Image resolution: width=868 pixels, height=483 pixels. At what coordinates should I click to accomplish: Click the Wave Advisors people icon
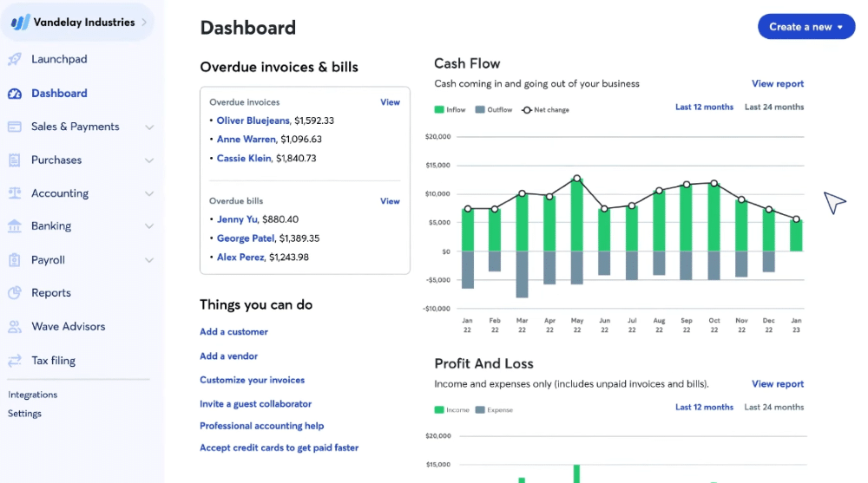point(15,327)
